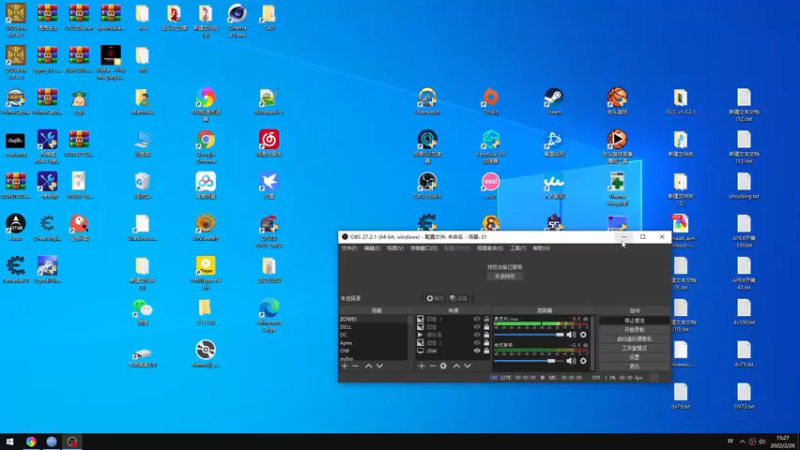Select the WeChat desktop shortcut
Viewport: 800px width, 450px height.
click(x=142, y=312)
